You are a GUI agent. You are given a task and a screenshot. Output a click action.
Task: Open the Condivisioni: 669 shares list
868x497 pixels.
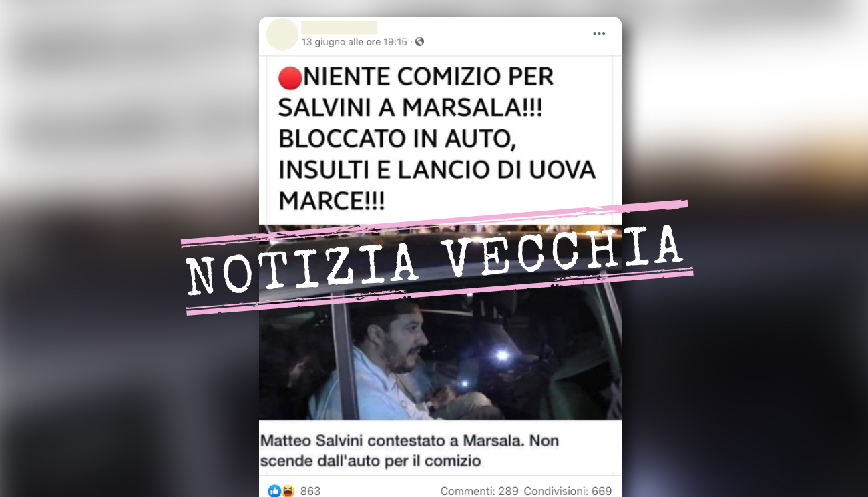[x=568, y=491]
